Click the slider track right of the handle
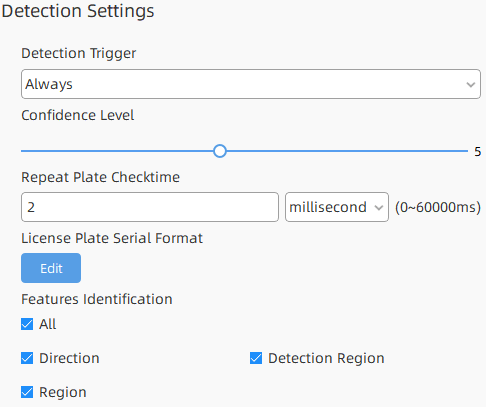The height and width of the screenshot is (407, 486). point(347,151)
